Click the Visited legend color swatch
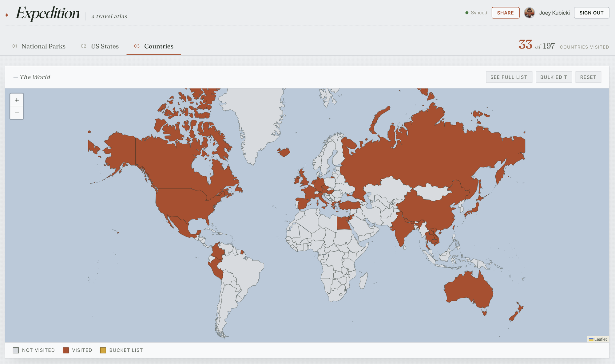 pyautogui.click(x=65, y=350)
